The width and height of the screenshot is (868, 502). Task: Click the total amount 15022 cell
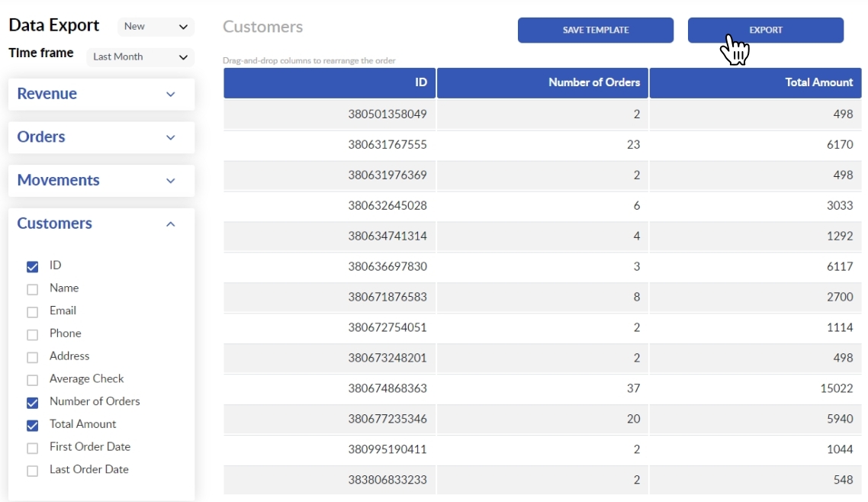756,388
